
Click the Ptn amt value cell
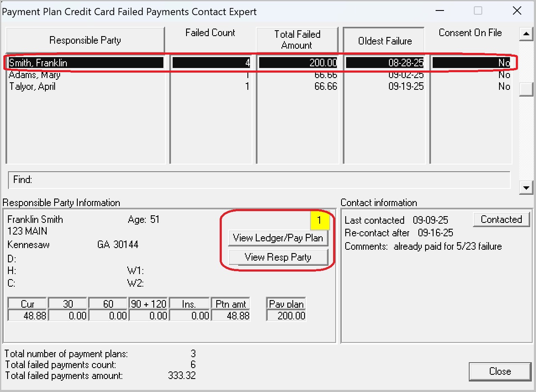click(231, 316)
